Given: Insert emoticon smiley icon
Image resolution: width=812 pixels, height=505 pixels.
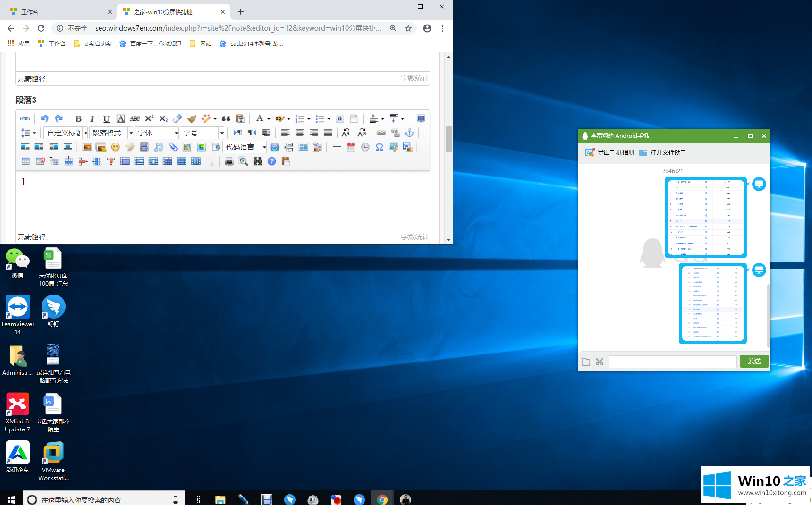Looking at the screenshot, I should (x=115, y=147).
